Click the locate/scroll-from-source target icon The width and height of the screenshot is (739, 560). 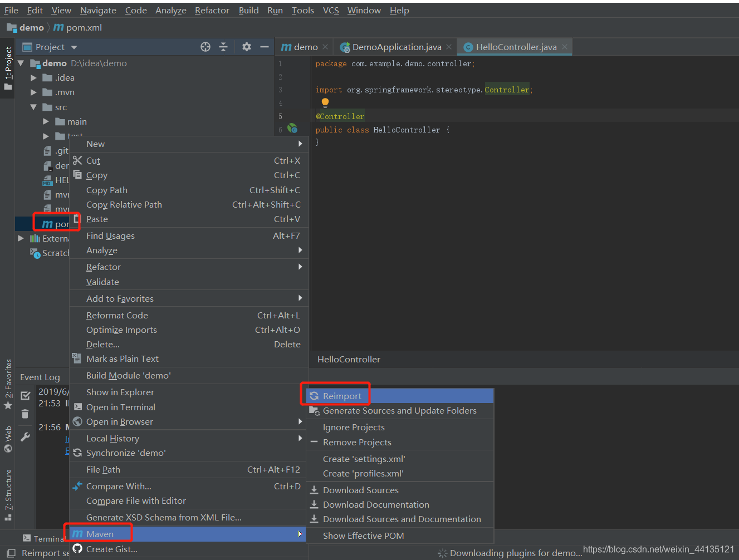tap(205, 47)
